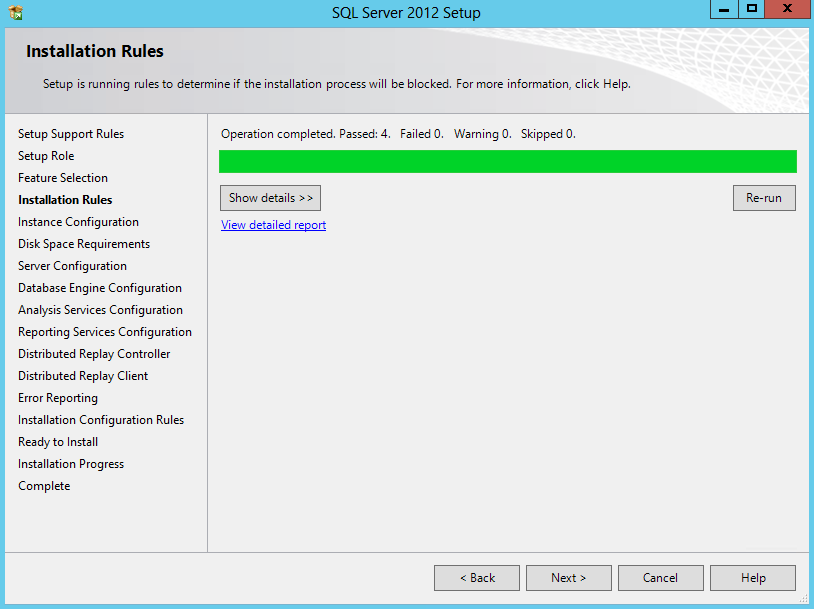
Task: Click Ready to Install entry
Action: tap(58, 442)
